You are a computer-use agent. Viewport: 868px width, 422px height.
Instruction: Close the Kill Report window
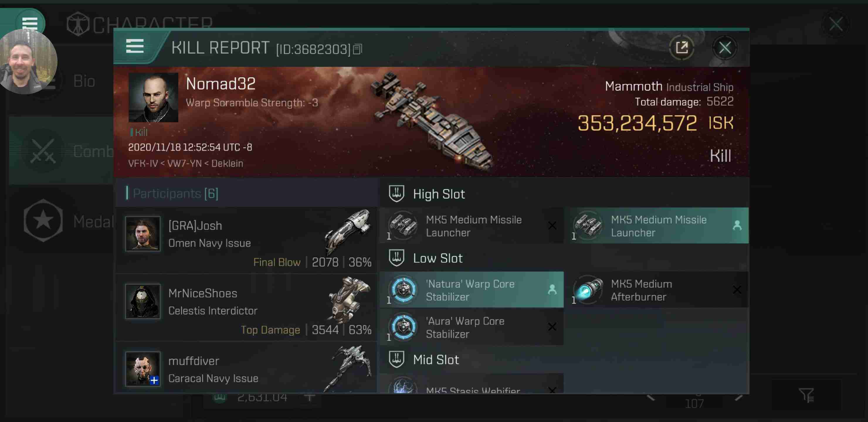click(x=725, y=47)
